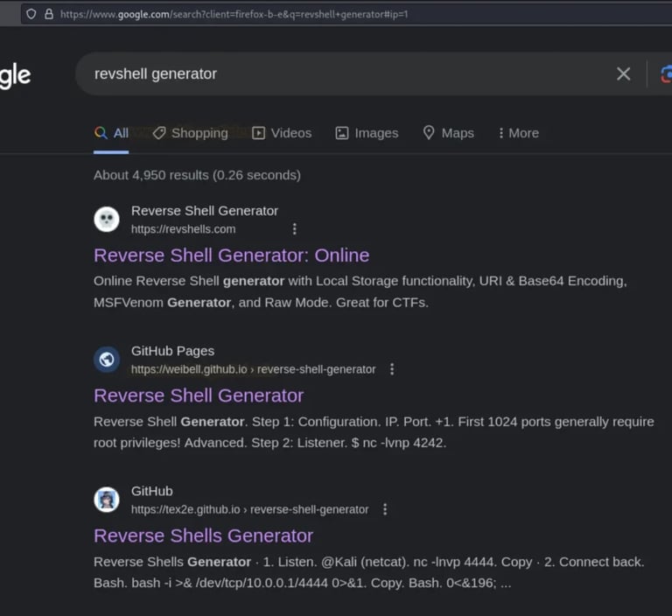Open weibell's Reverse Shell Generator title link
Viewport: 672px width, 616px height.
pos(199,395)
